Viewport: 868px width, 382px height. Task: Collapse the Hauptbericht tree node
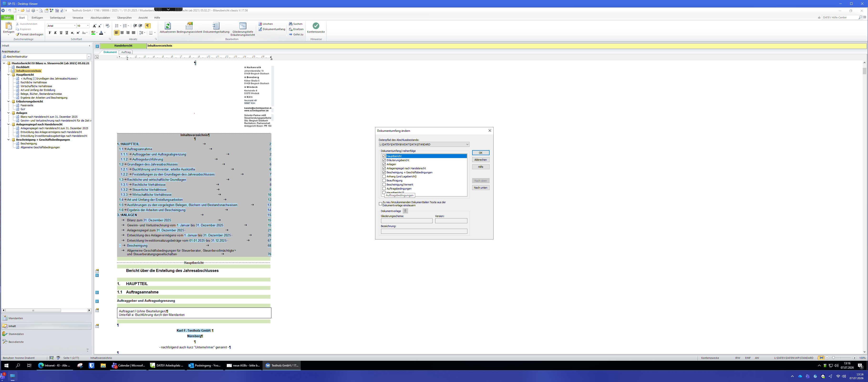9,75
